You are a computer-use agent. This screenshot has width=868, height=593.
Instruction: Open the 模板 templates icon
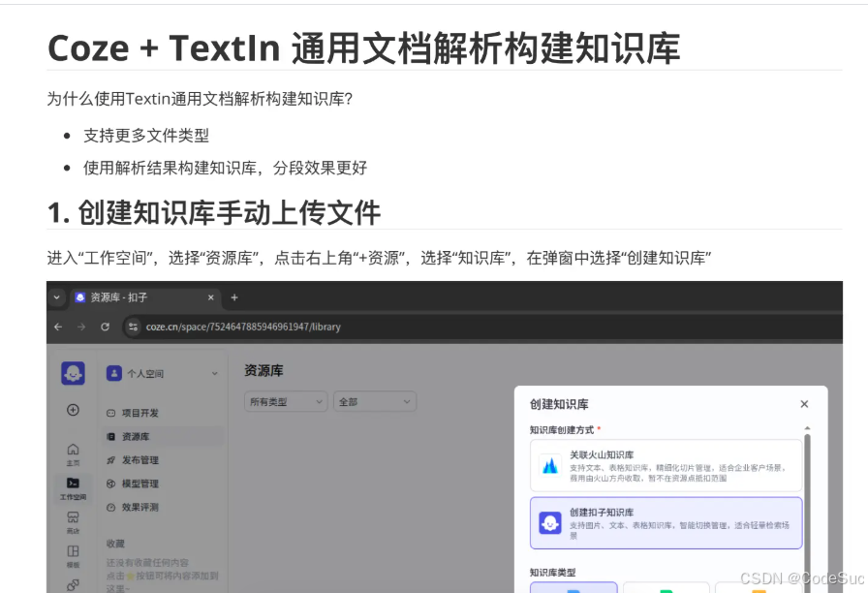[x=73, y=556]
